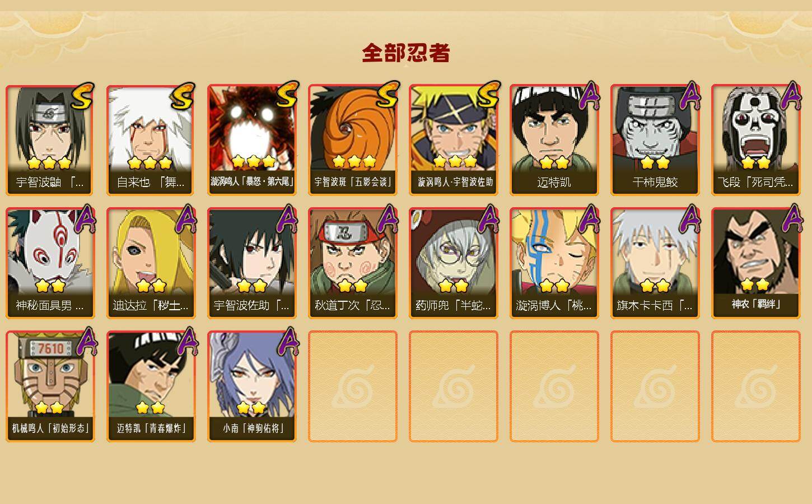This screenshot has height=504, width=812.
Task: Select the 迈特凯 A-rank card
Action: tap(554, 140)
